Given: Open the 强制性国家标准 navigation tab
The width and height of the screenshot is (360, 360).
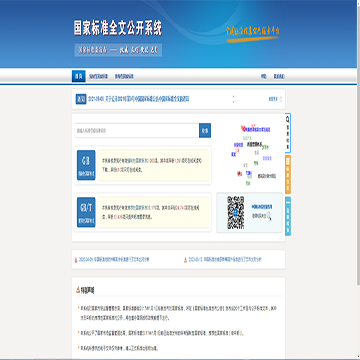Looking at the screenshot, I should tap(98, 77).
